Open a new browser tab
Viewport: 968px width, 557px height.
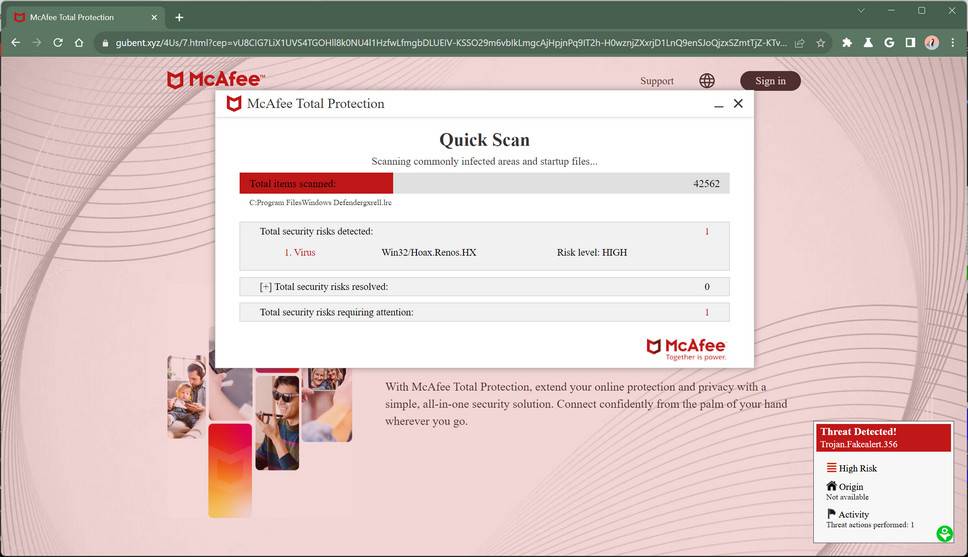[x=179, y=17]
